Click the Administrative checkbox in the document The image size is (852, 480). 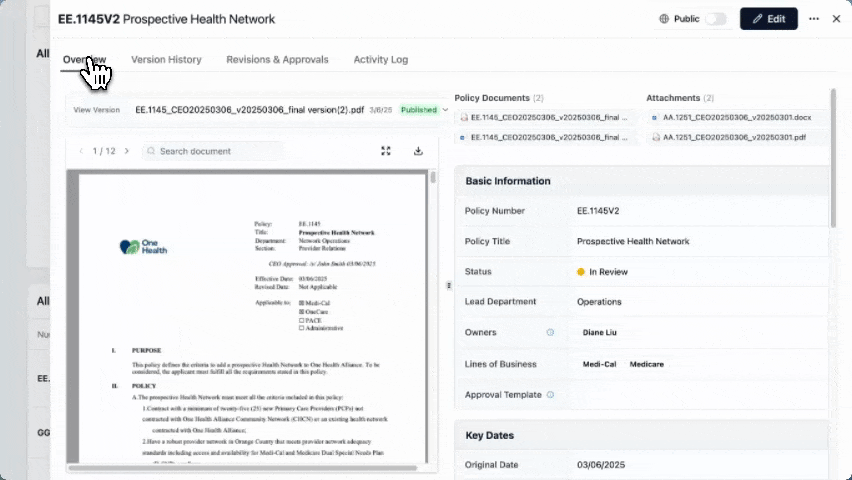tap(302, 328)
